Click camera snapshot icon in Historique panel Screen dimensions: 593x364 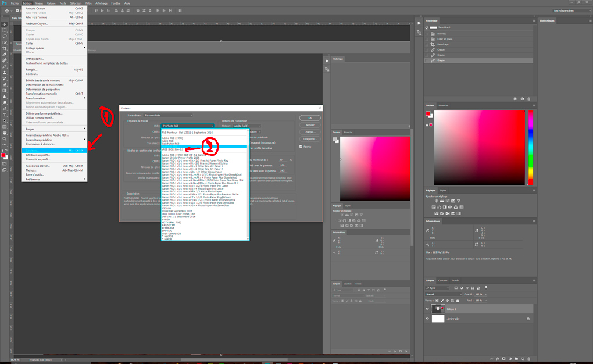tap(522, 99)
